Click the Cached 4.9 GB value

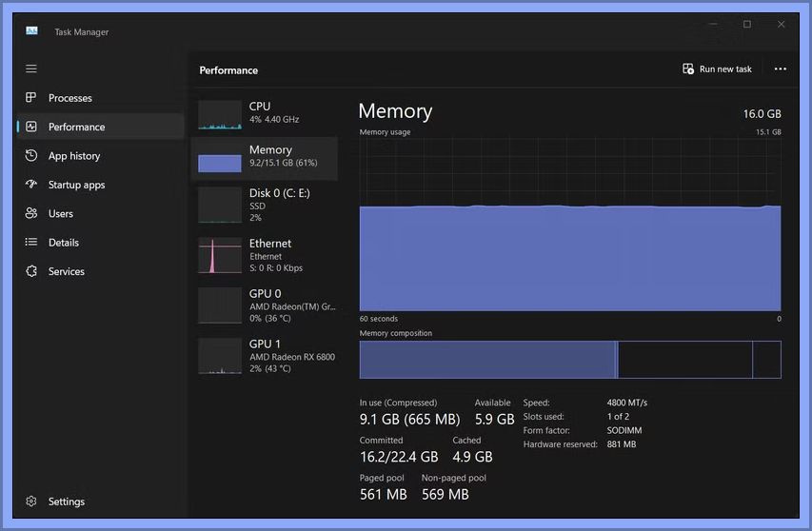(472, 457)
